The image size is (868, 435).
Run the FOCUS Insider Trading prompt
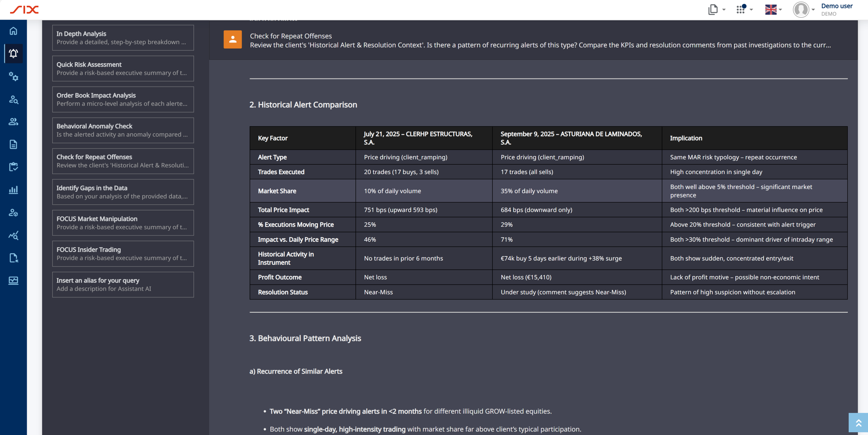[x=123, y=253]
